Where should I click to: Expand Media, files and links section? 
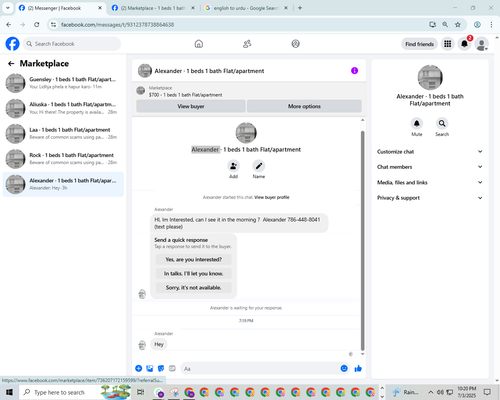pos(430,182)
